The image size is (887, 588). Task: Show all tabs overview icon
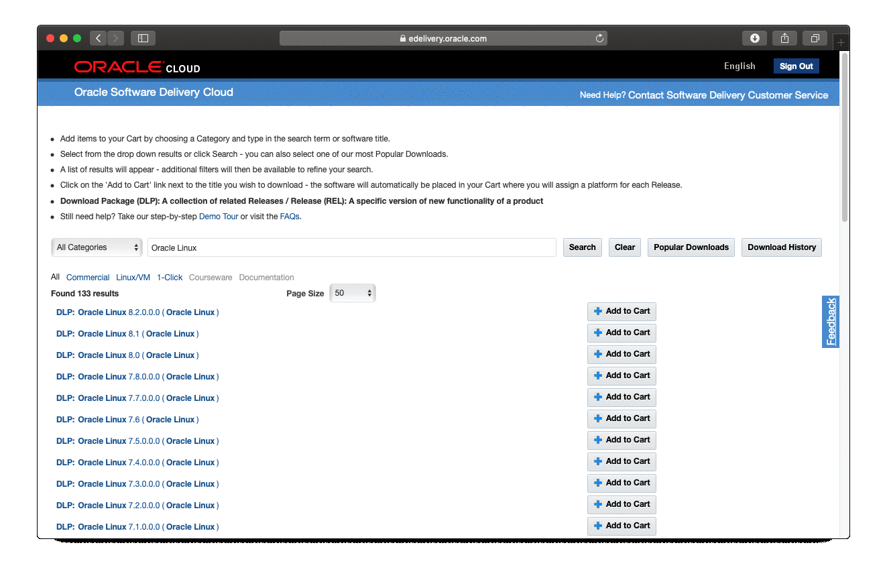coord(815,38)
